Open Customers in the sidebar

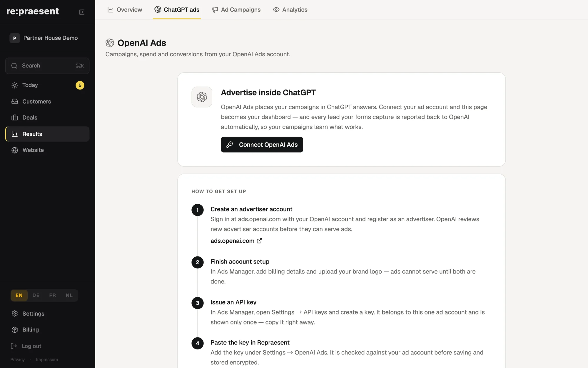(x=47, y=102)
